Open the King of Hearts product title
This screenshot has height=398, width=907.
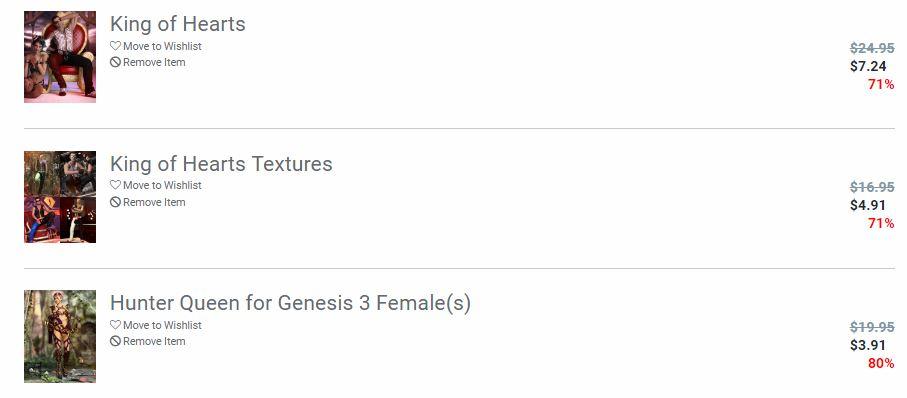[178, 24]
